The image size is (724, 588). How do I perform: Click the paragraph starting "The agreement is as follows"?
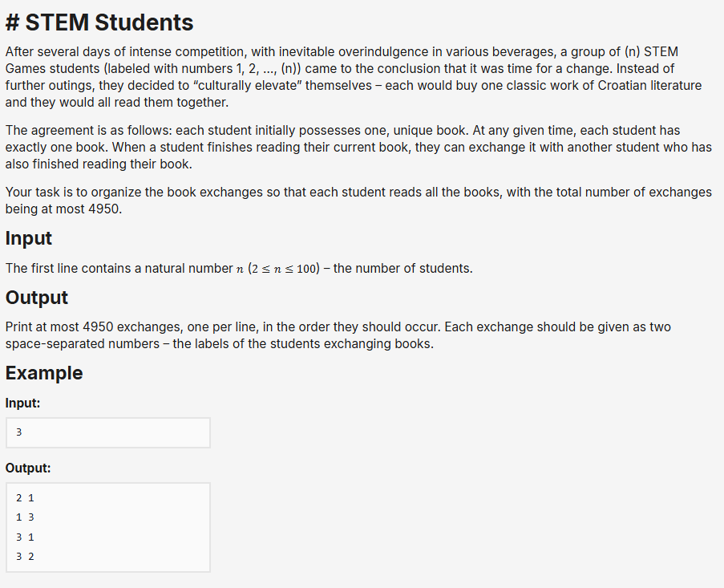[x=353, y=147]
